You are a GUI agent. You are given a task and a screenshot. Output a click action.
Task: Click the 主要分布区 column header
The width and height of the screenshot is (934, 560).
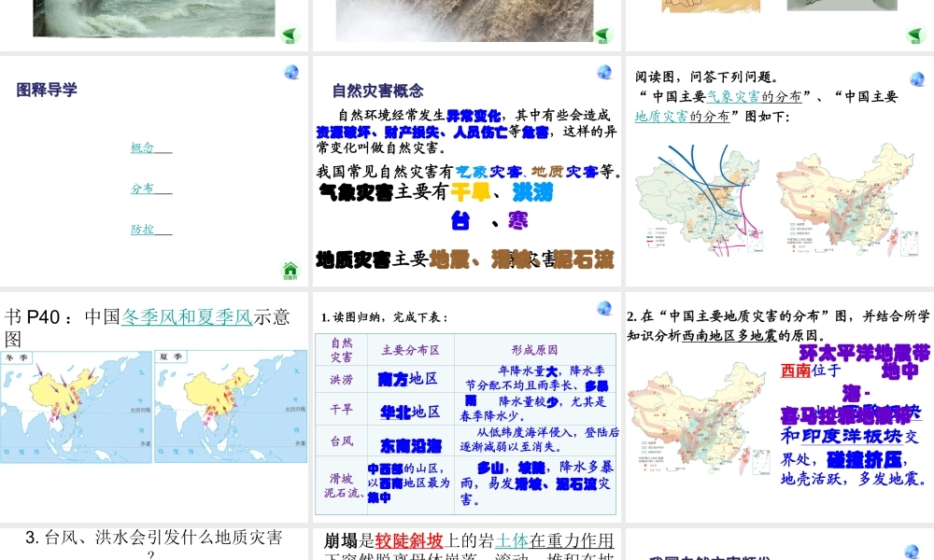coord(410,350)
